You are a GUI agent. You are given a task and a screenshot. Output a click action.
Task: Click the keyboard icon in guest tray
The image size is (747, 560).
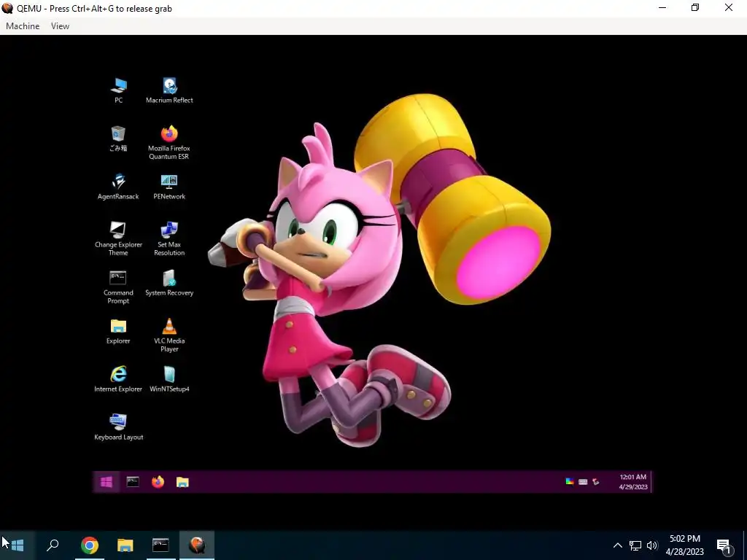[x=583, y=482]
